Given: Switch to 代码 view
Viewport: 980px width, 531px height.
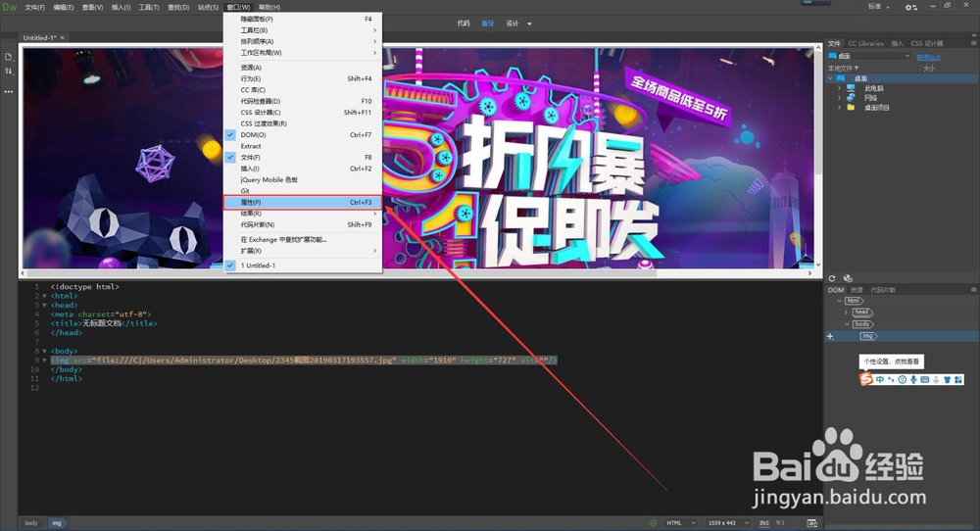Looking at the screenshot, I should point(464,24).
